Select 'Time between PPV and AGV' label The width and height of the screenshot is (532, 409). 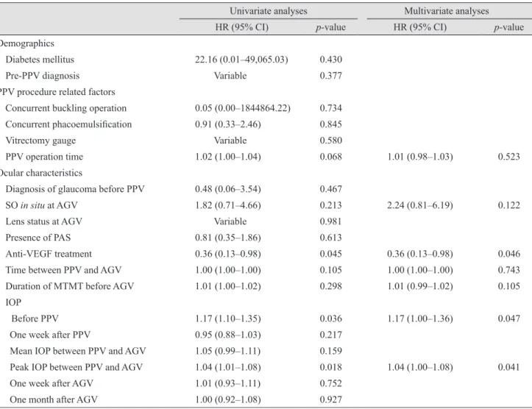pos(63,270)
